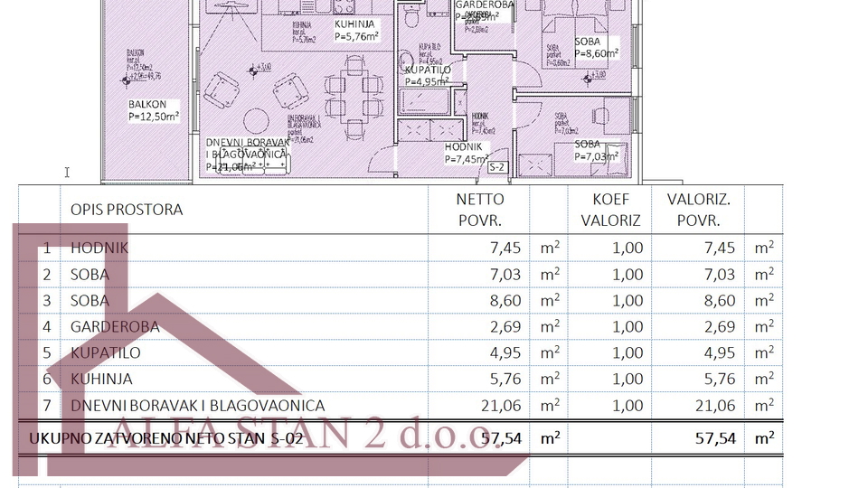The width and height of the screenshot is (868, 488).
Task: Click the NETTO POVR. column header
Action: pos(480,210)
